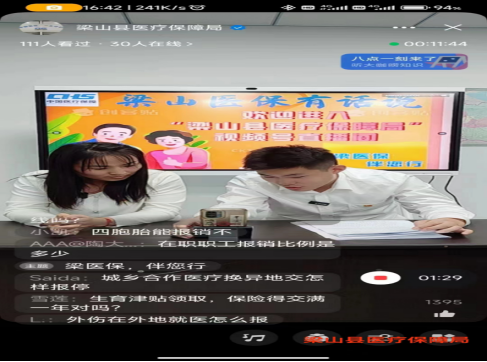Tap the channel name 梁山县医疗保障局 at top
Screen dimensions: 487x362
pyautogui.click(x=149, y=27)
